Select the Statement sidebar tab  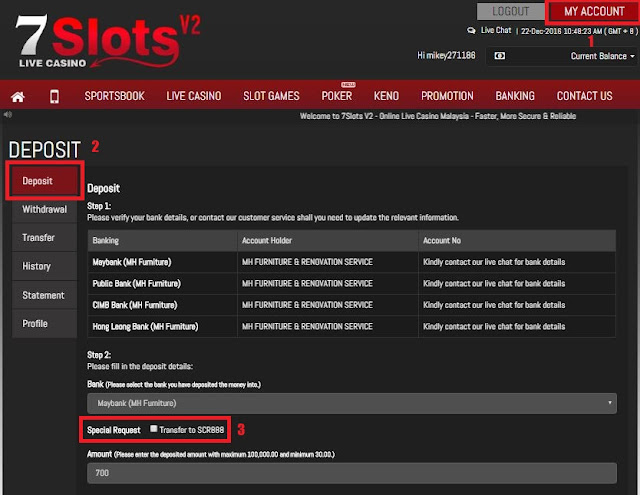coord(44,295)
